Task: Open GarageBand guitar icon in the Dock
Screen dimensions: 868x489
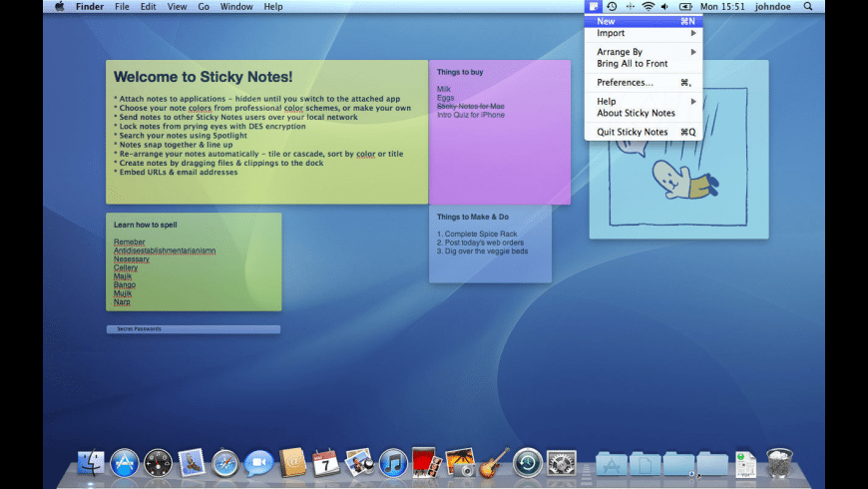Action: pos(494,462)
